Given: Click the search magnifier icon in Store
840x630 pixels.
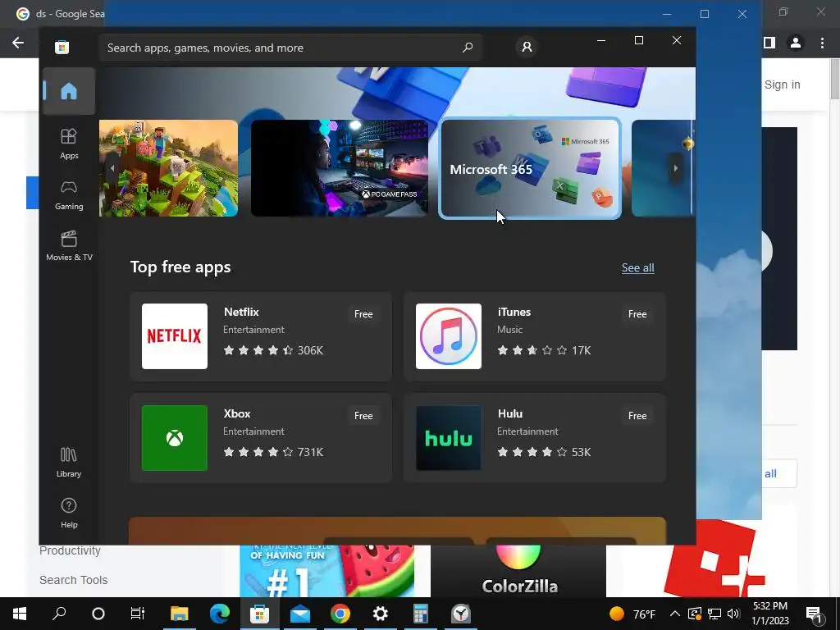Looking at the screenshot, I should [468, 47].
